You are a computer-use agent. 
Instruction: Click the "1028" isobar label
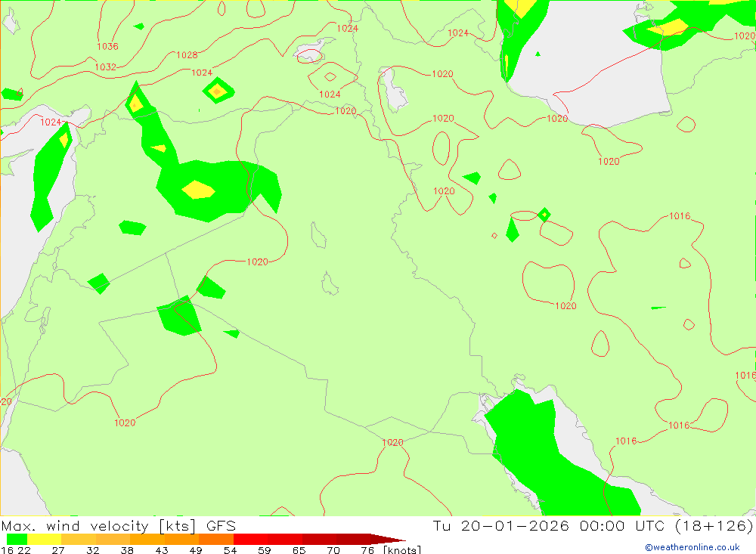click(187, 55)
